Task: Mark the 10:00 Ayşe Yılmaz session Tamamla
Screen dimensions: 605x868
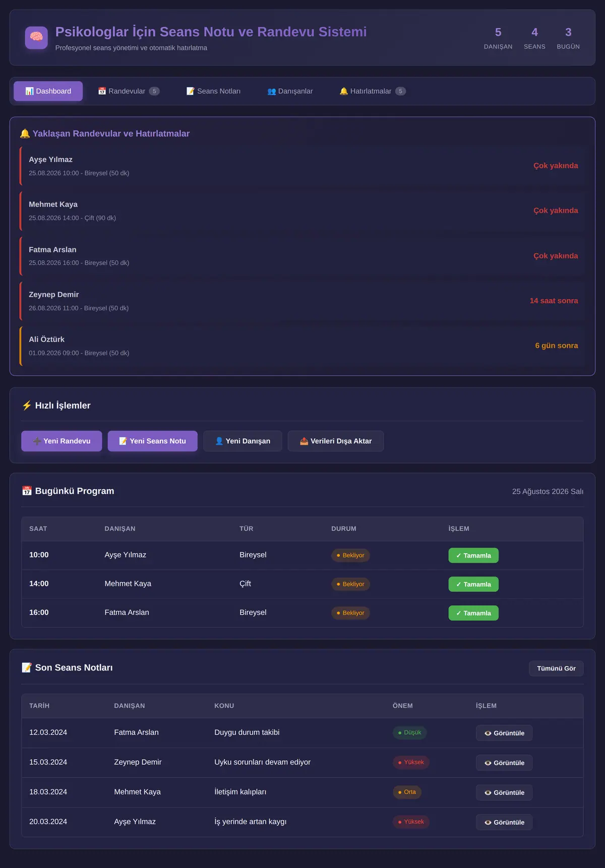Action: tap(473, 555)
